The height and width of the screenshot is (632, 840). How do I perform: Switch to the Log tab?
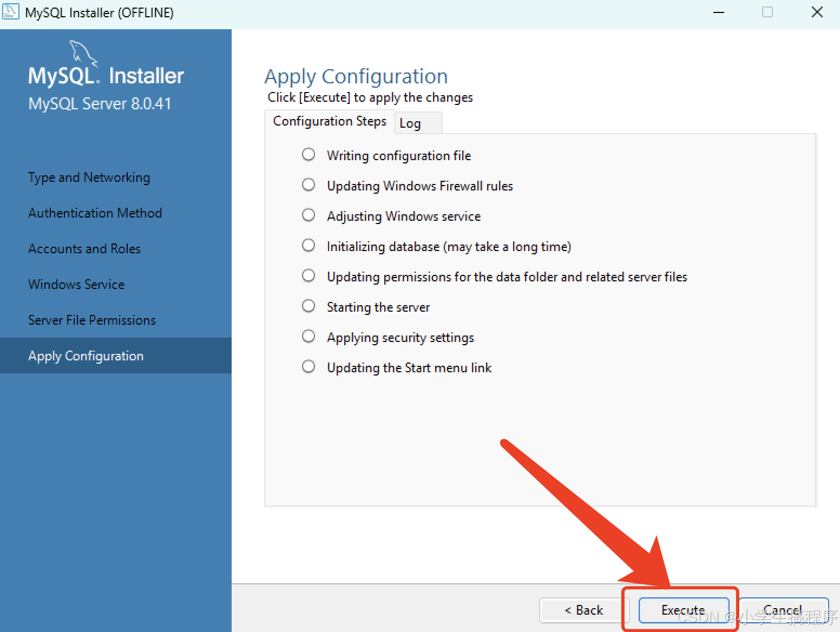410,123
